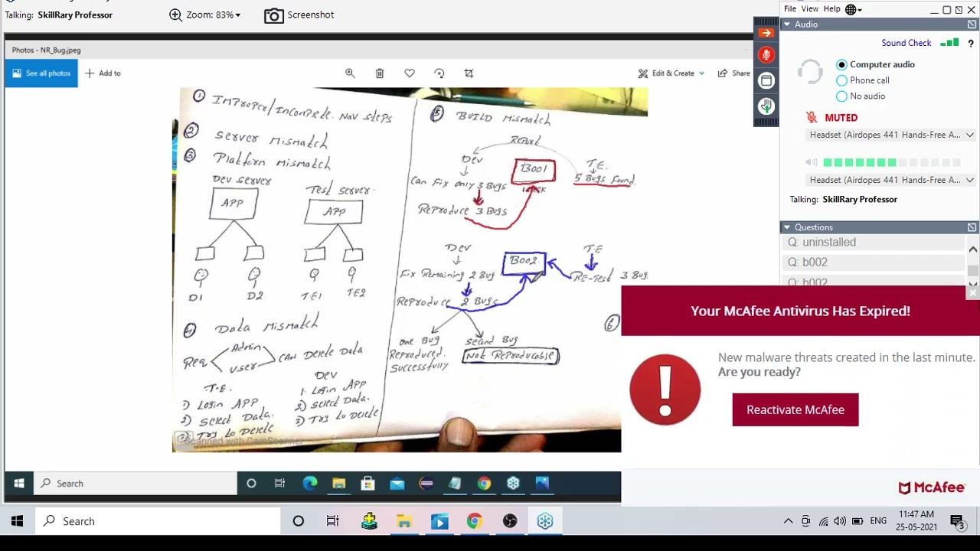Open the Zoom 83% dropdown
Screen dimensions: 980x551
(x=205, y=15)
